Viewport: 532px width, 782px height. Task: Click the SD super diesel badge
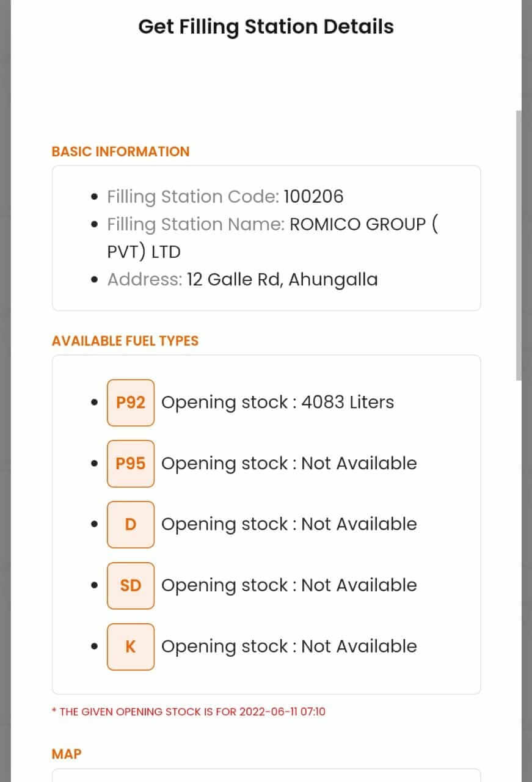click(130, 586)
